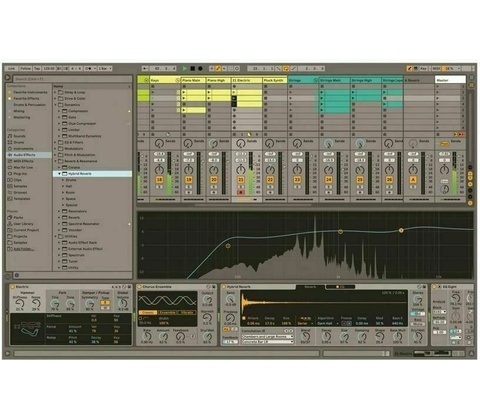This screenshot has width=480, height=420.
Task: Toggle the Link button
Action: pos(12,68)
